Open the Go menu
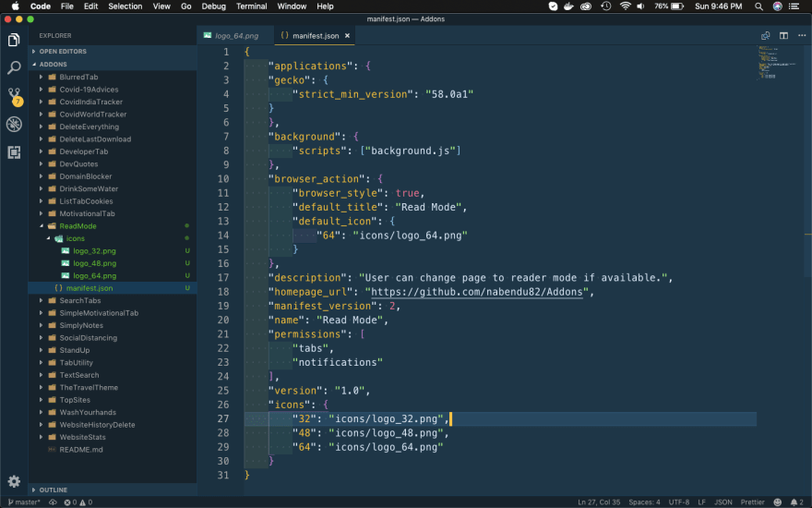 click(185, 6)
